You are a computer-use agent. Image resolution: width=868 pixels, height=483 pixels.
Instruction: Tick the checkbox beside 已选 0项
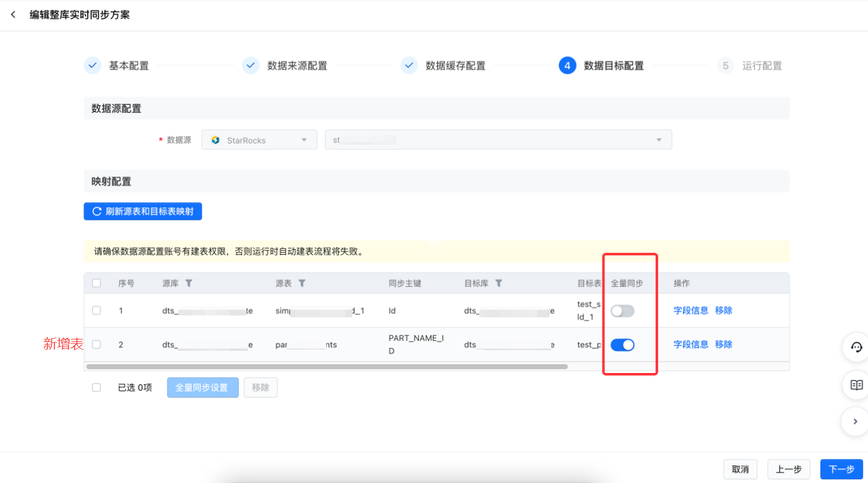(x=96, y=388)
